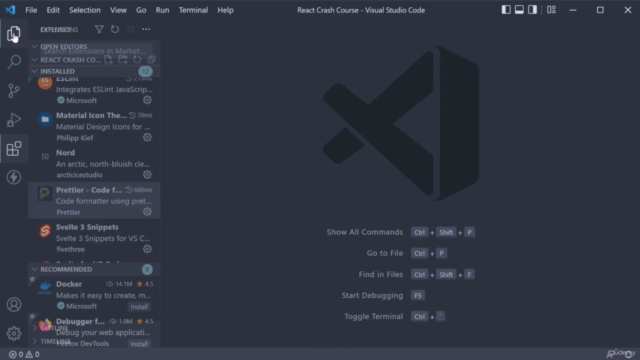The width and height of the screenshot is (640, 360).
Task: Open the File menu
Action: click(x=31, y=10)
